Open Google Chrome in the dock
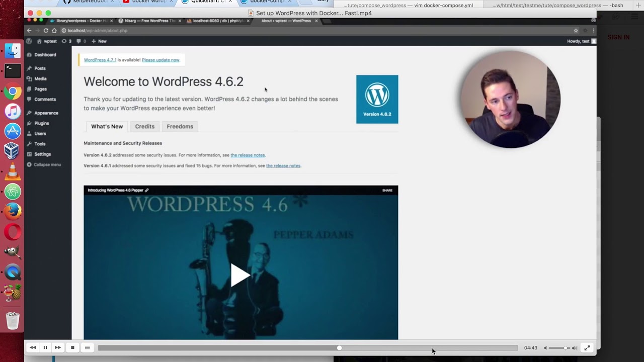 pyautogui.click(x=13, y=92)
